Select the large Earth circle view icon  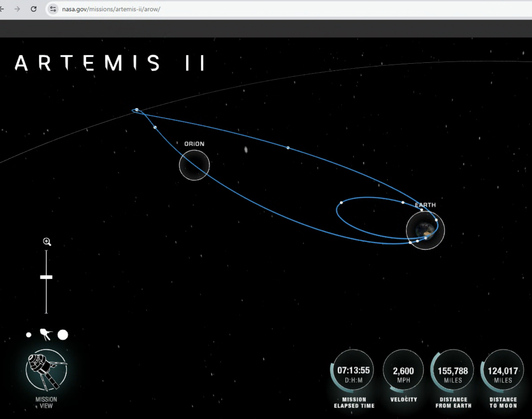pyautogui.click(x=63, y=335)
